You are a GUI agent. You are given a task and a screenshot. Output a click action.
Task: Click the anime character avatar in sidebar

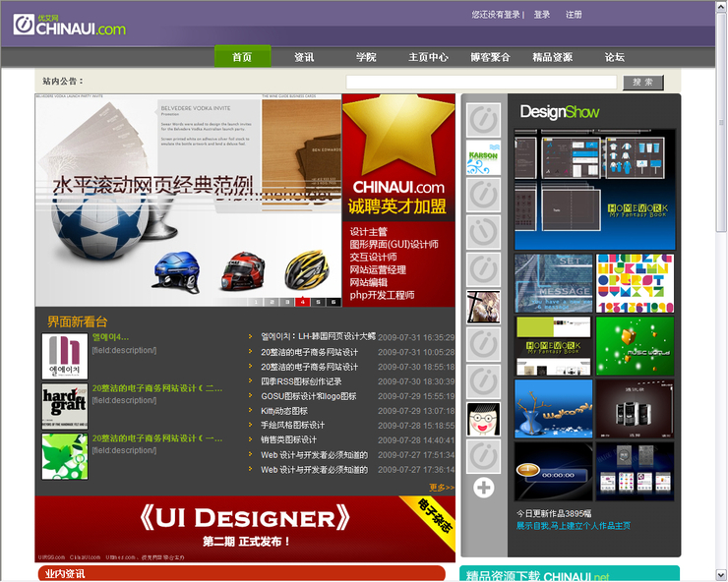click(483, 307)
